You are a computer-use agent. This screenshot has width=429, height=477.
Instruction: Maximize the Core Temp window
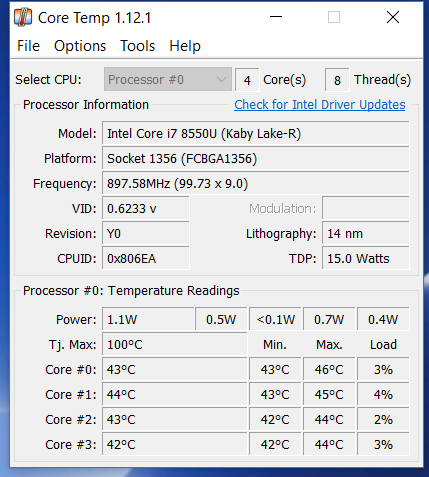334,17
